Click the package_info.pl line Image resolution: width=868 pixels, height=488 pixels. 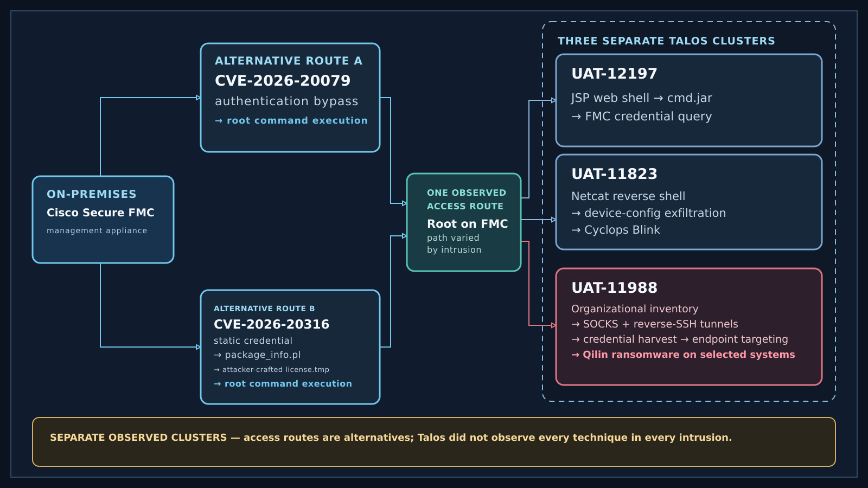click(257, 355)
